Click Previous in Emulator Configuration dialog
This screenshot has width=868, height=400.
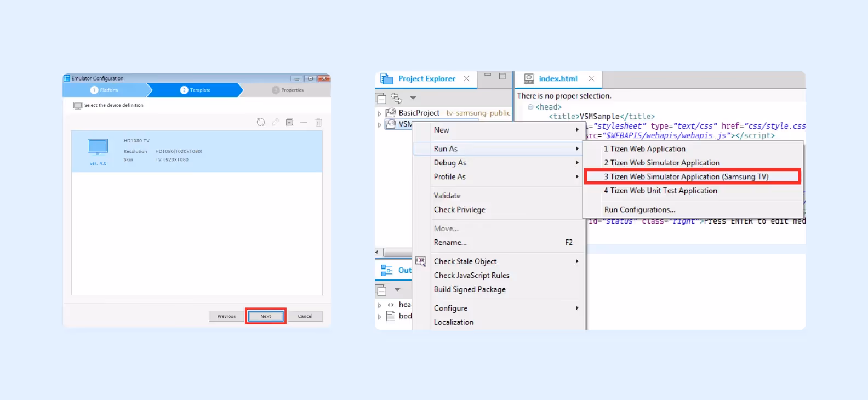[226, 316]
